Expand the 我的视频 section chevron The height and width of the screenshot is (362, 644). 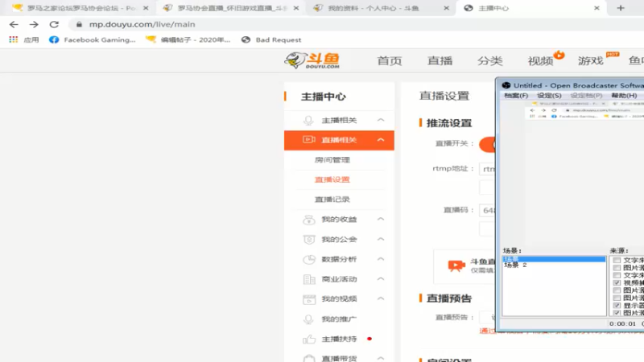(381, 298)
